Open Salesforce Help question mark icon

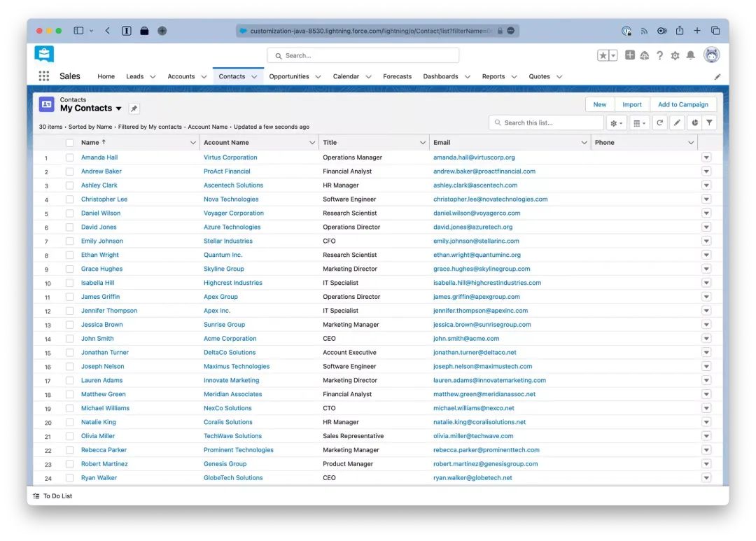[659, 55]
